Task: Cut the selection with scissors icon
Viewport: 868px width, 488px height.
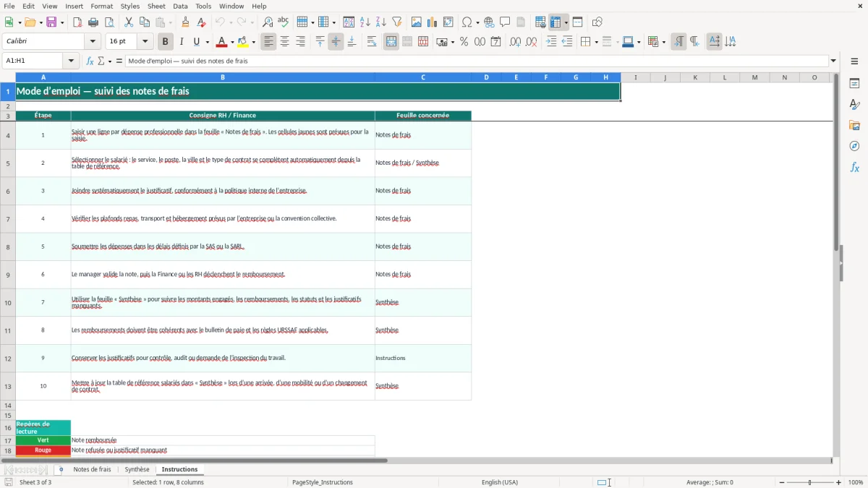Action: coord(129,22)
